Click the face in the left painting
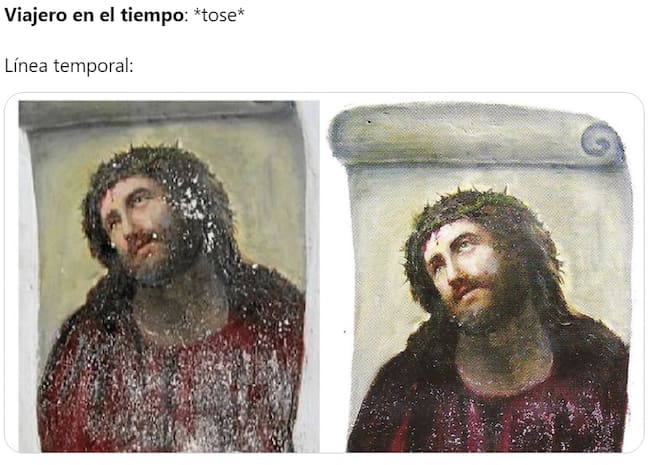 (135, 224)
